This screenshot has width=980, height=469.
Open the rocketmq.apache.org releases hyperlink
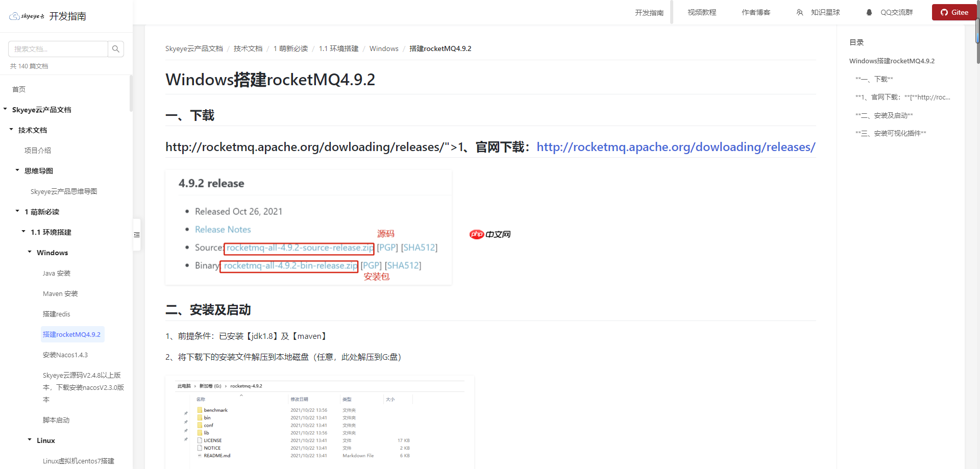675,147
